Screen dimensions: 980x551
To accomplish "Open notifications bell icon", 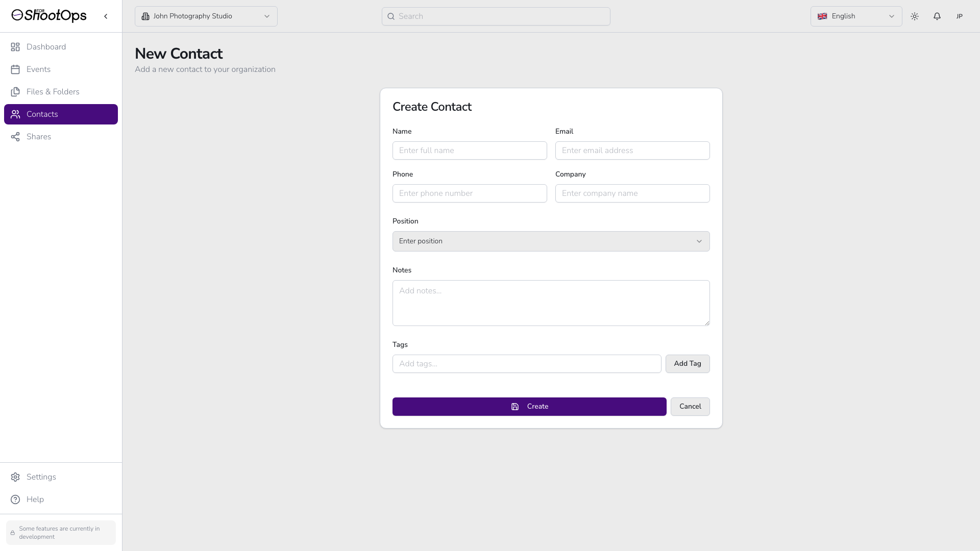I will click(937, 16).
